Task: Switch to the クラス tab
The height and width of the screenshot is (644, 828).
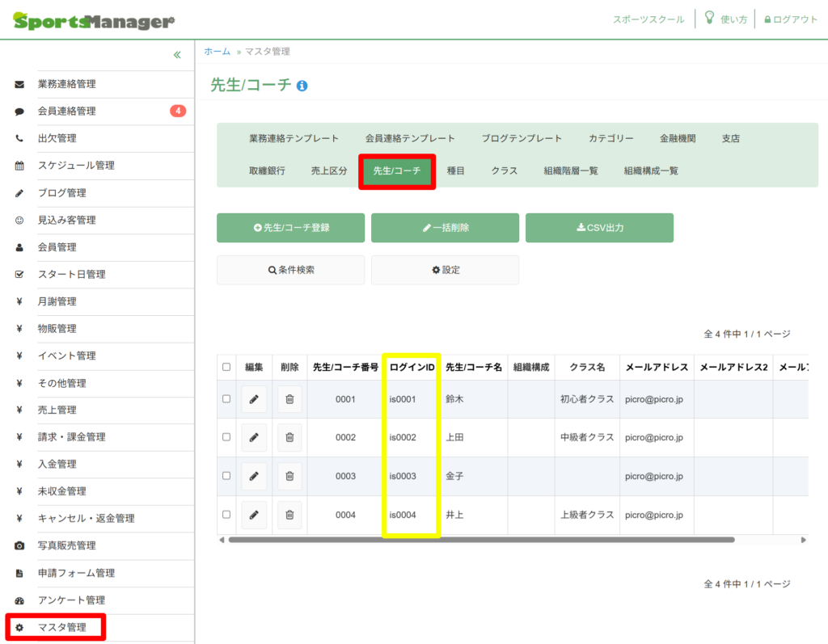Action: coord(504,171)
